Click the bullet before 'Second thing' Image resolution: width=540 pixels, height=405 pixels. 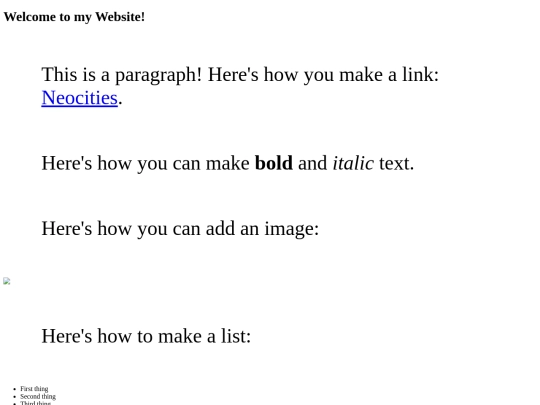tap(14, 397)
